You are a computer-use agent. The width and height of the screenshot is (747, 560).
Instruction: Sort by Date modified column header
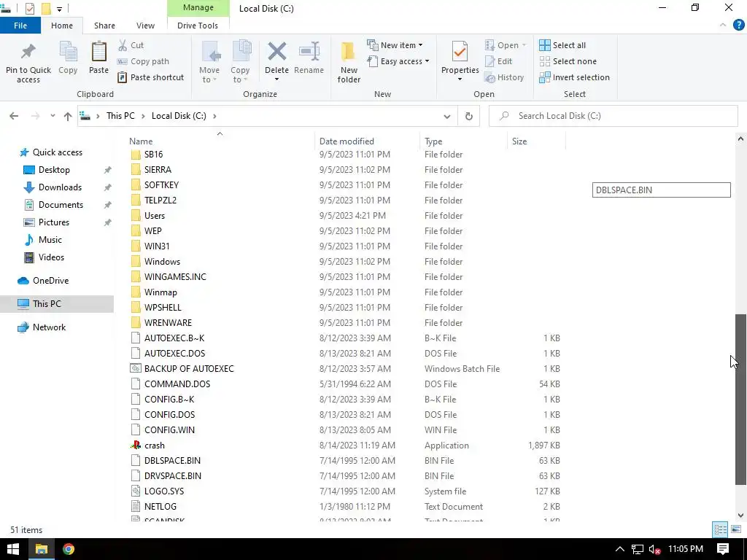pos(347,141)
